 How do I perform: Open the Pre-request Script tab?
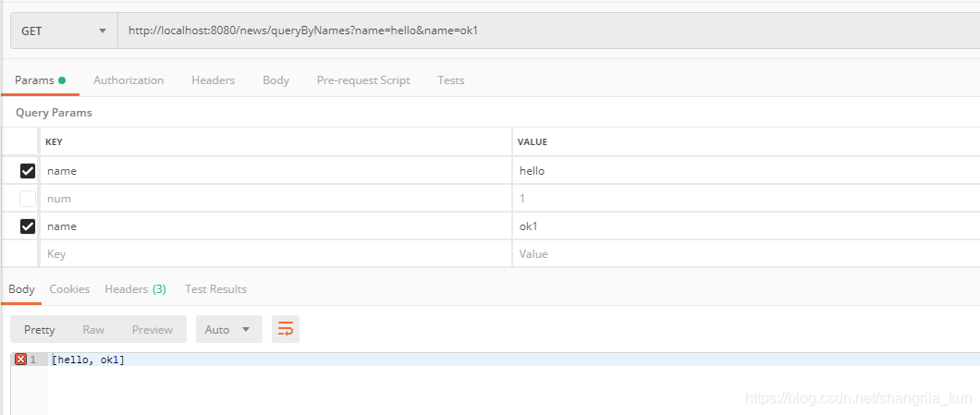click(x=363, y=80)
